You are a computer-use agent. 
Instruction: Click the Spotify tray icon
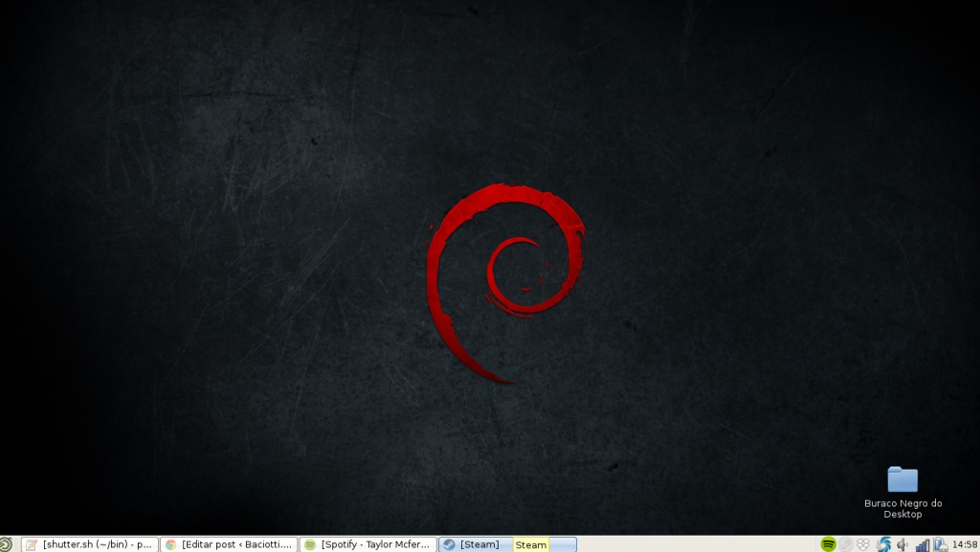[x=828, y=544]
